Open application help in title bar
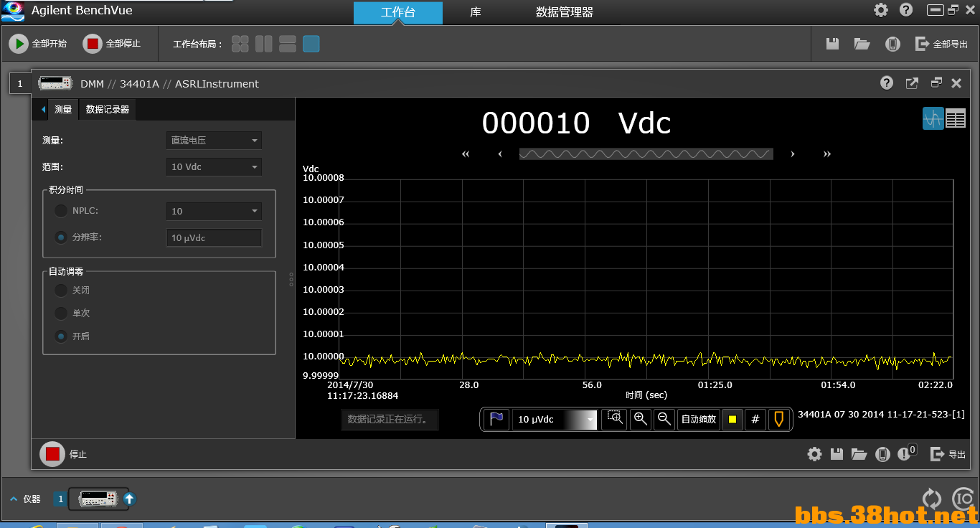The image size is (980, 528). [x=906, y=10]
